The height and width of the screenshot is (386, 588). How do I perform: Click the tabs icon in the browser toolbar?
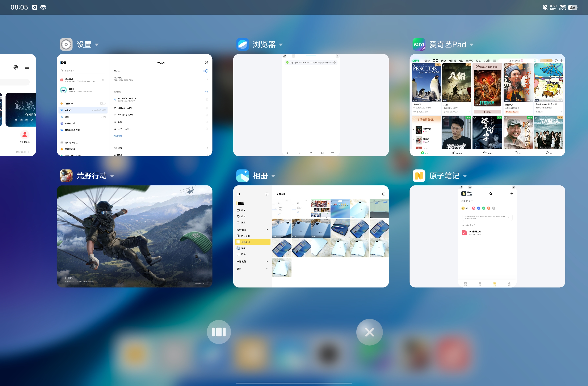click(x=322, y=153)
